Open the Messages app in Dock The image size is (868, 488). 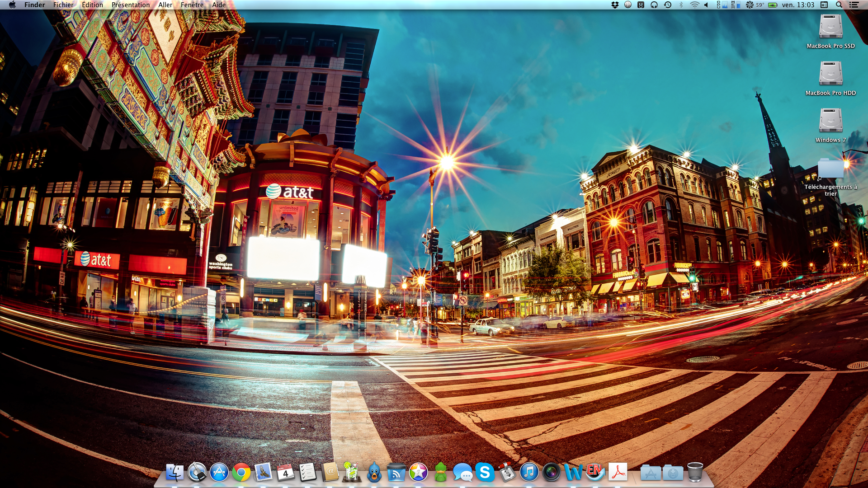pos(462,473)
